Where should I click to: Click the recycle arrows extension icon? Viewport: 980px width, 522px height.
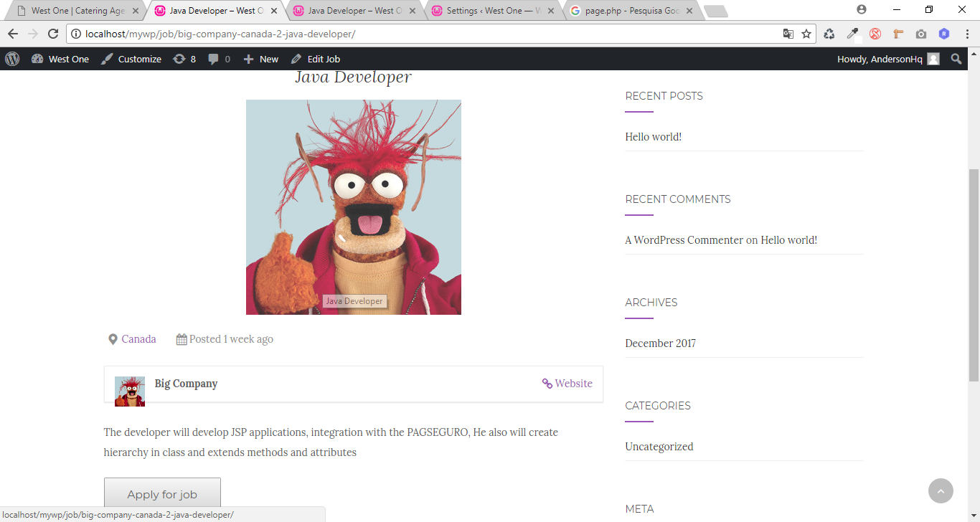(x=829, y=34)
